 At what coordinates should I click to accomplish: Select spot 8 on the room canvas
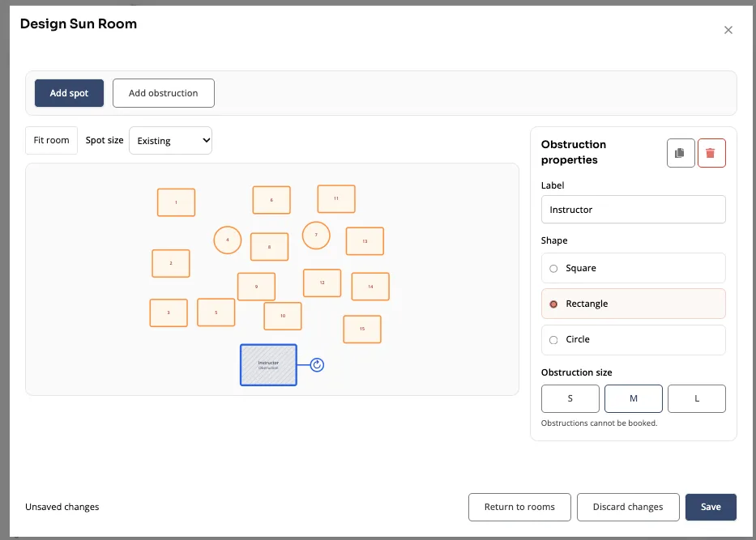(x=270, y=247)
